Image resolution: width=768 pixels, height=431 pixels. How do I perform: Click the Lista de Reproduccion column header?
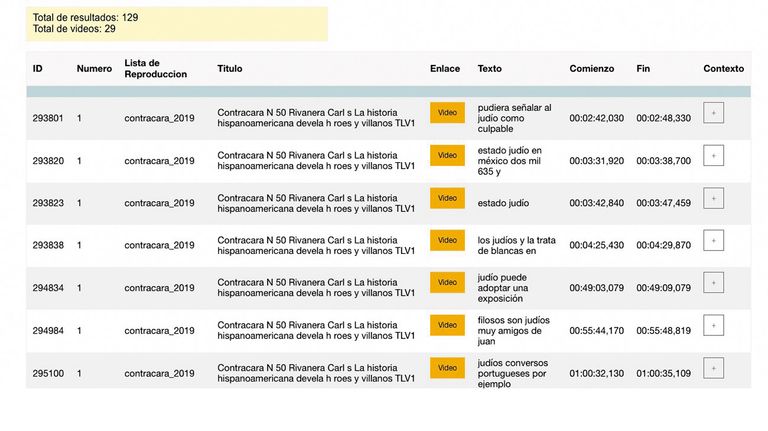tap(155, 69)
